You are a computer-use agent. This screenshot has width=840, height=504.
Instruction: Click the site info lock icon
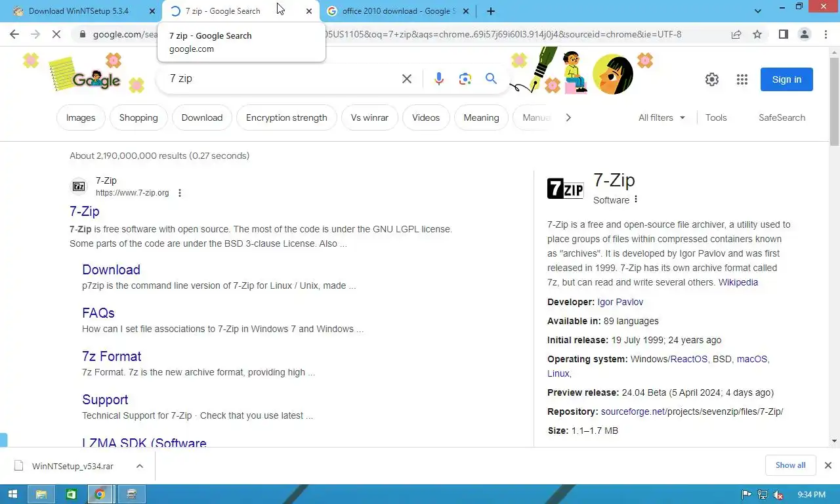[x=82, y=34]
